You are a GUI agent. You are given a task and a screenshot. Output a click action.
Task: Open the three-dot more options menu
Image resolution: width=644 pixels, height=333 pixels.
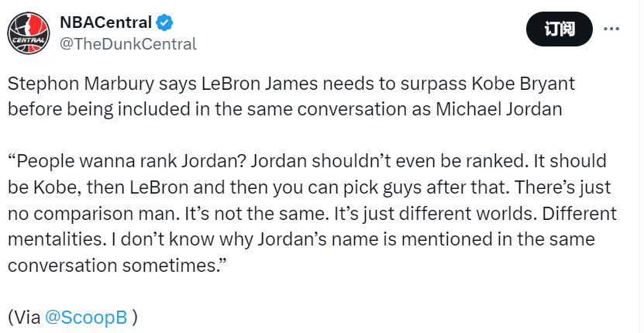(611, 29)
